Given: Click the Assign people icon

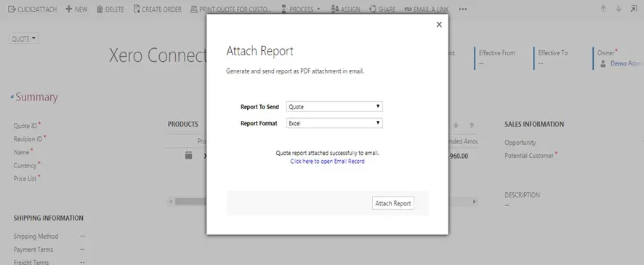Looking at the screenshot, I should coord(335,9).
